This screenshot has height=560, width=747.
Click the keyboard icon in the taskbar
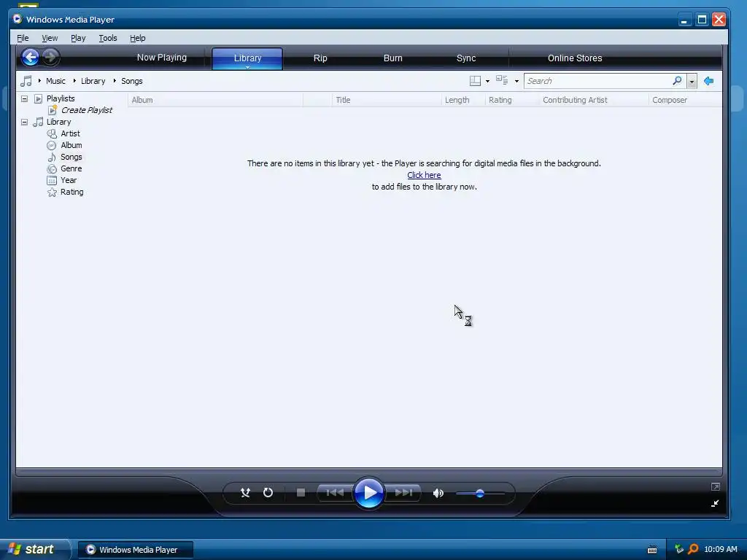652,550
